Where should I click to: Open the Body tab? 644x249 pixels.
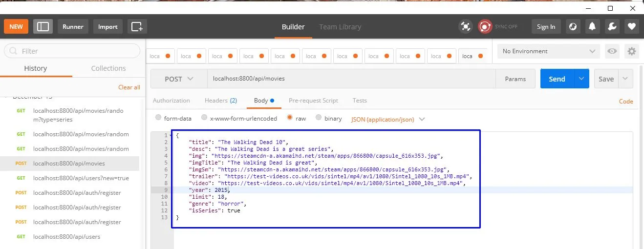(x=264, y=101)
